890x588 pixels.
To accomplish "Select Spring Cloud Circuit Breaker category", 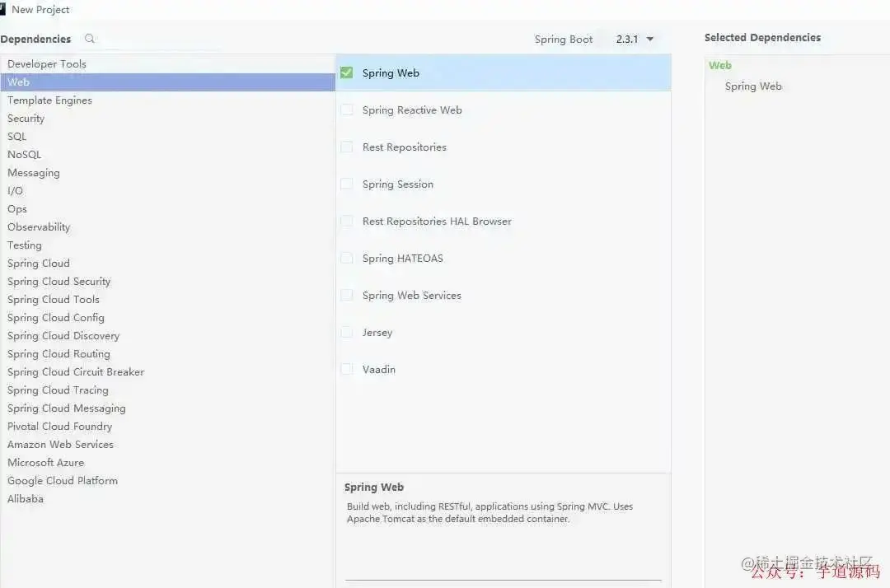I will click(168, 372).
